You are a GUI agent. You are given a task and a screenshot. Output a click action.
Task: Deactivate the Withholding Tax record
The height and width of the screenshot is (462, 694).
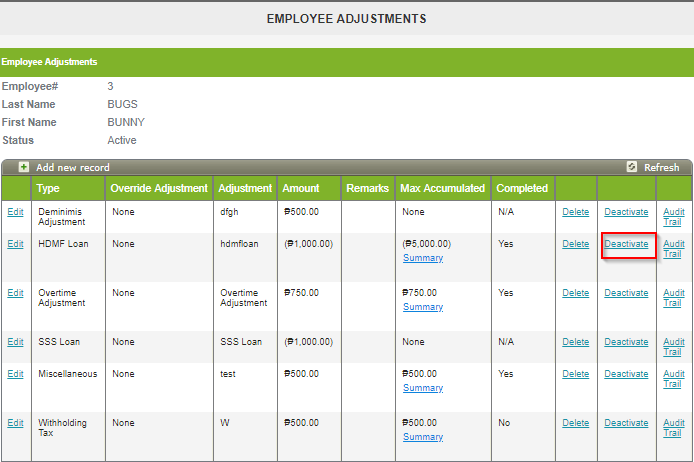coord(626,423)
